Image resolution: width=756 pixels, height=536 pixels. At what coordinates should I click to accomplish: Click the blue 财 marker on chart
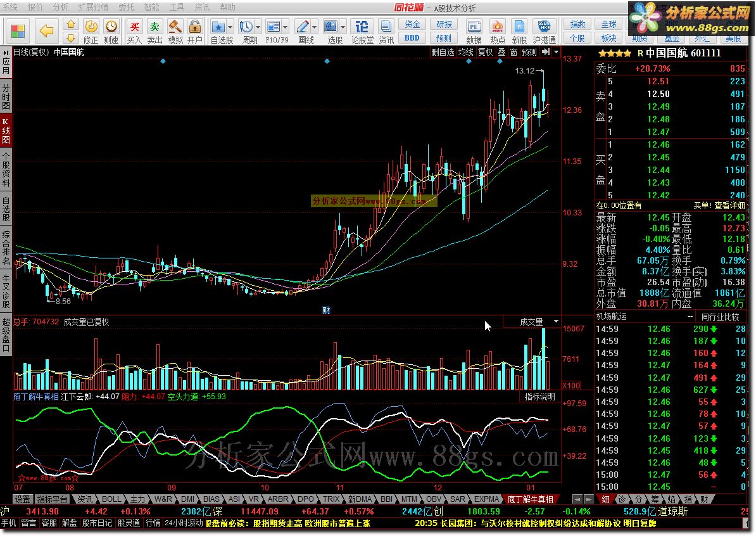click(x=327, y=310)
